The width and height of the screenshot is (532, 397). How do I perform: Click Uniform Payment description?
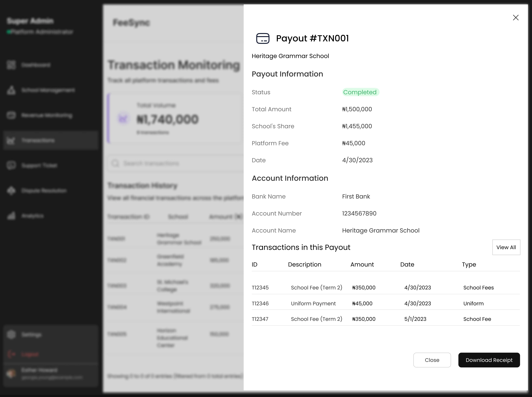point(313,303)
